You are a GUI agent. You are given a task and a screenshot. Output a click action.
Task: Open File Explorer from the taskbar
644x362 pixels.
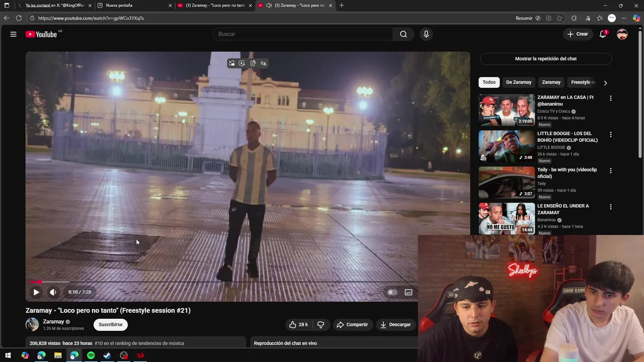point(58,355)
